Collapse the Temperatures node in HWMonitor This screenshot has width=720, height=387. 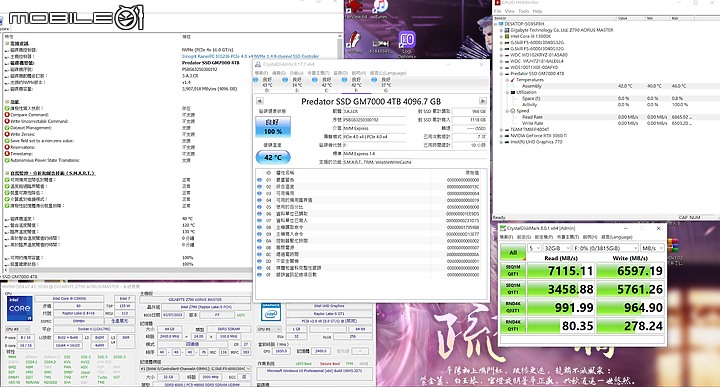click(x=507, y=80)
